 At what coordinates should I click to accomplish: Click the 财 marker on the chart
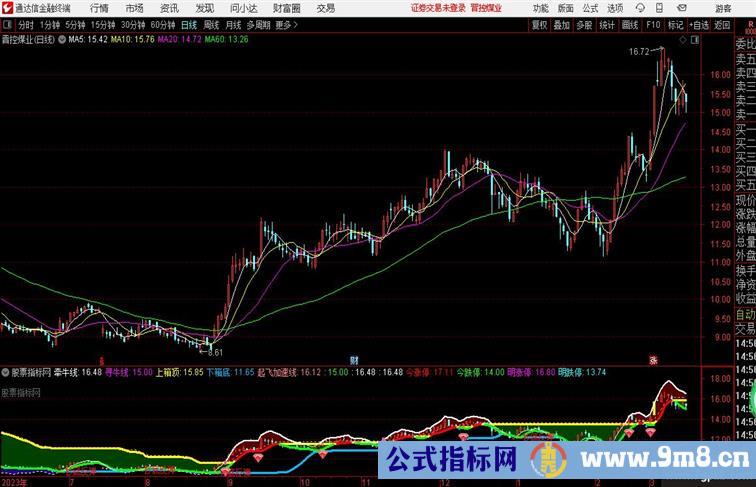pos(354,360)
